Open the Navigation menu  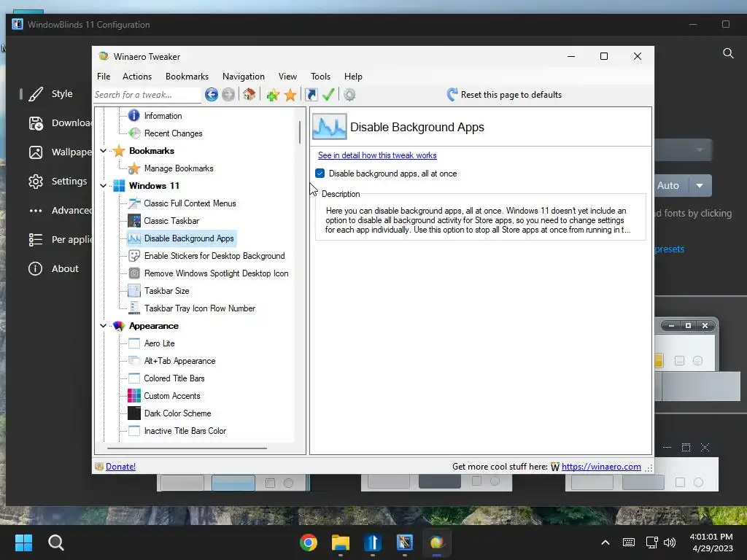[x=243, y=76]
